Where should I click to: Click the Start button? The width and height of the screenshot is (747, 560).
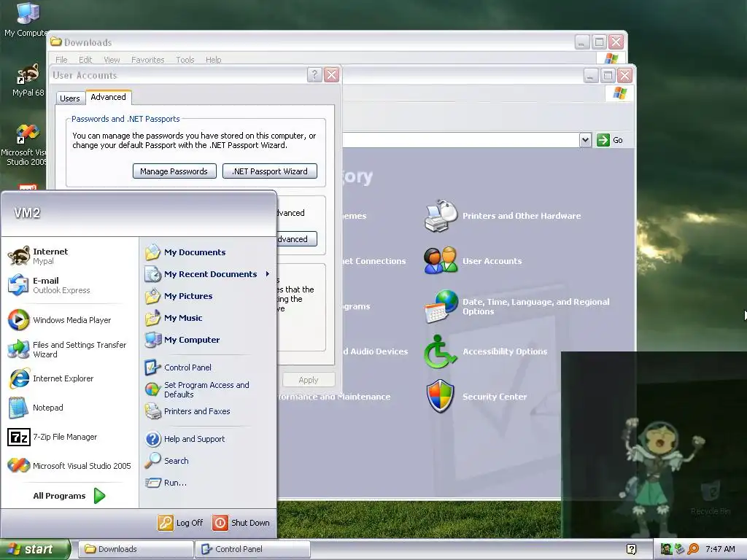[x=35, y=549]
